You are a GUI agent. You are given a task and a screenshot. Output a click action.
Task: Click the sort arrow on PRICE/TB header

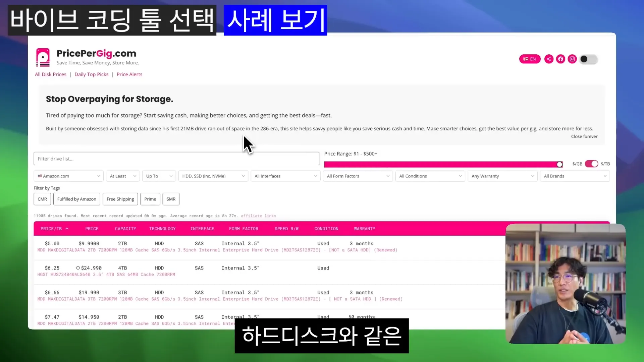click(x=67, y=229)
